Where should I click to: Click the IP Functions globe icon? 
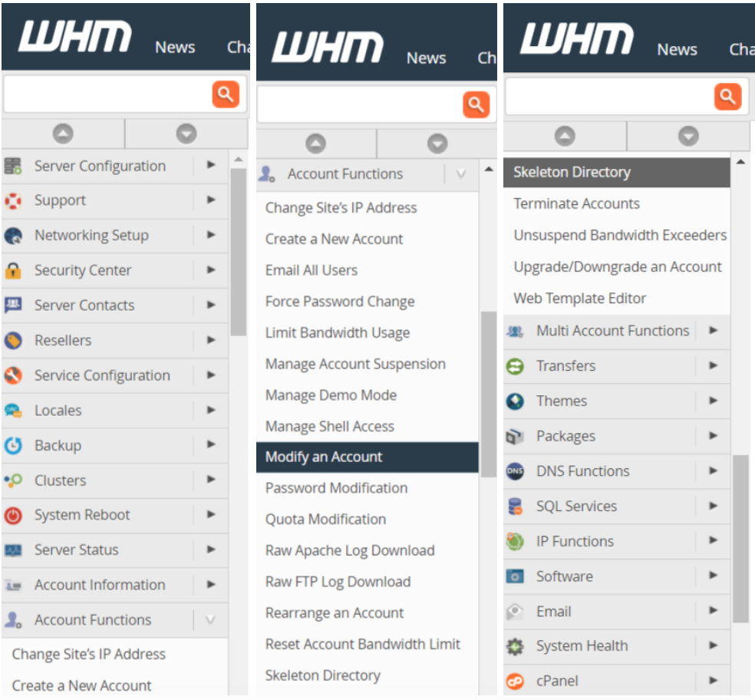click(515, 541)
